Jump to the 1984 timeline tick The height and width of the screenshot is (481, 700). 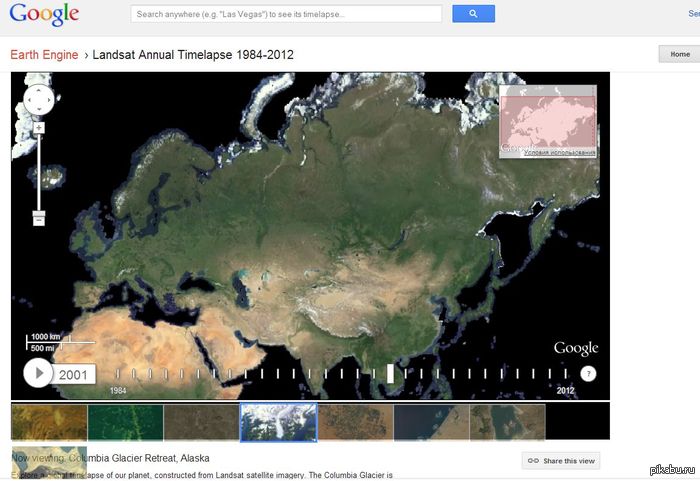click(x=118, y=374)
